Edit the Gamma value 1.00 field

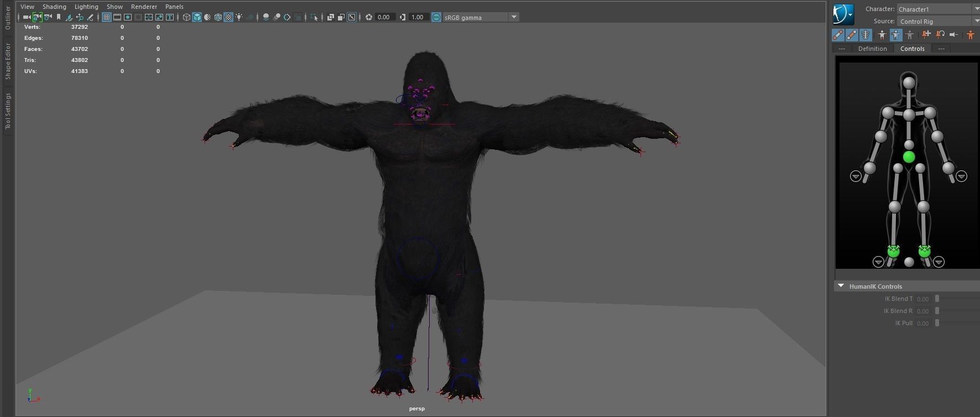(x=418, y=17)
